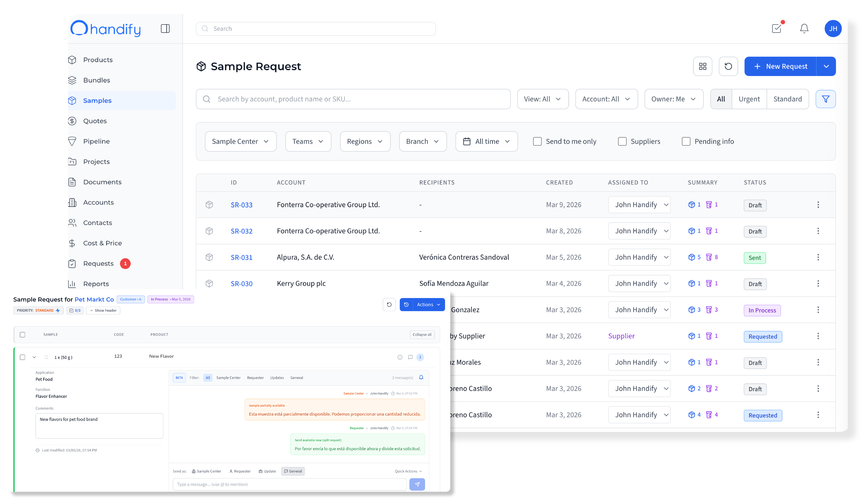Open Quotes in sidebar menu
Screen dimensions: 864x504
pos(95,121)
